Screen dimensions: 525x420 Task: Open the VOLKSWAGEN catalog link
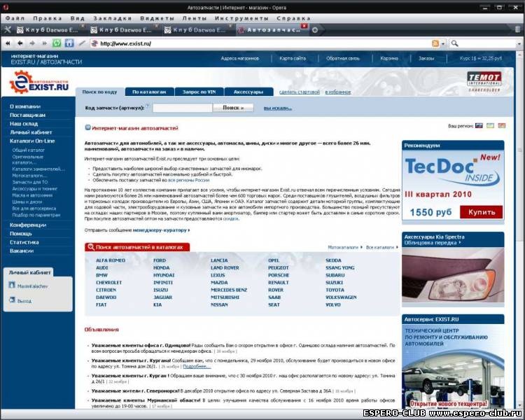[341, 297]
